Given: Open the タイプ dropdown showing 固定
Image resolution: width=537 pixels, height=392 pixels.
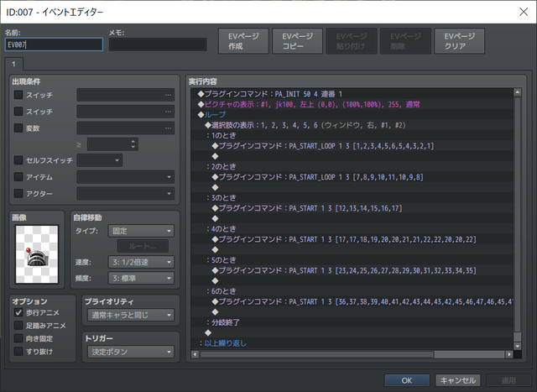Looking at the screenshot, I should pos(141,231).
